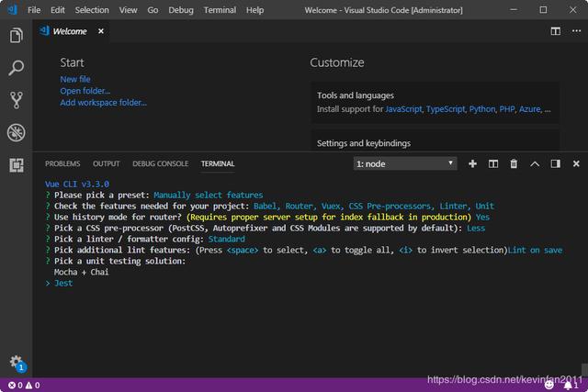Open the Terminal menu
This screenshot has height=392, width=588.
coord(220,10)
